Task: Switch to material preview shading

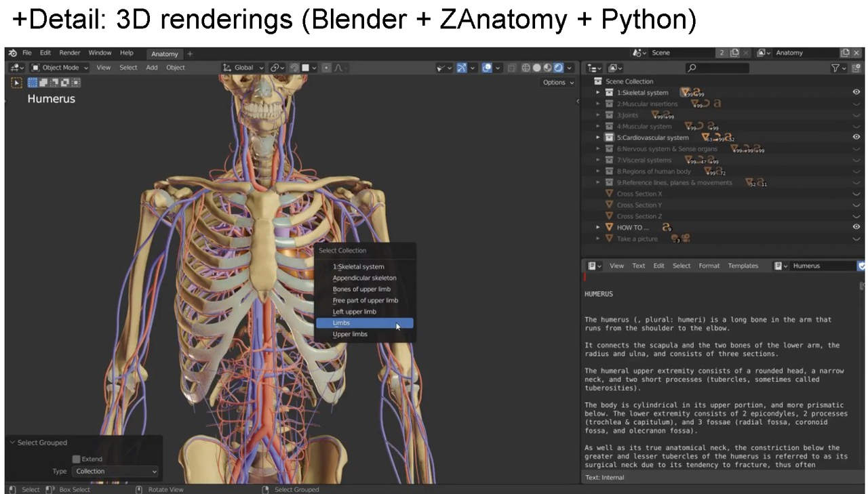Action: pos(548,68)
